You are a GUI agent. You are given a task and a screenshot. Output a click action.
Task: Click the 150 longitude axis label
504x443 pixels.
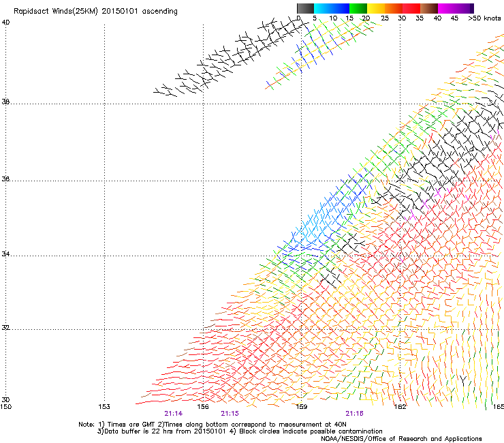point(5,407)
